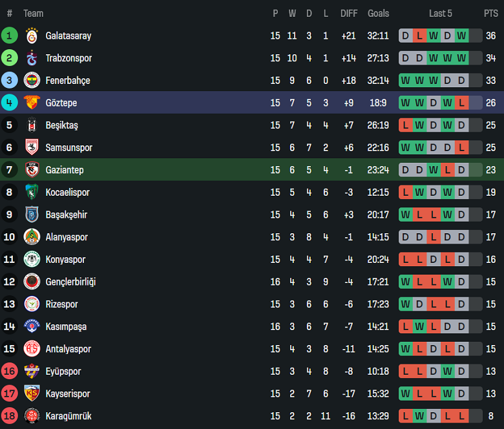Click the Kayserispor team logo
504x429 pixels.
coord(32,393)
